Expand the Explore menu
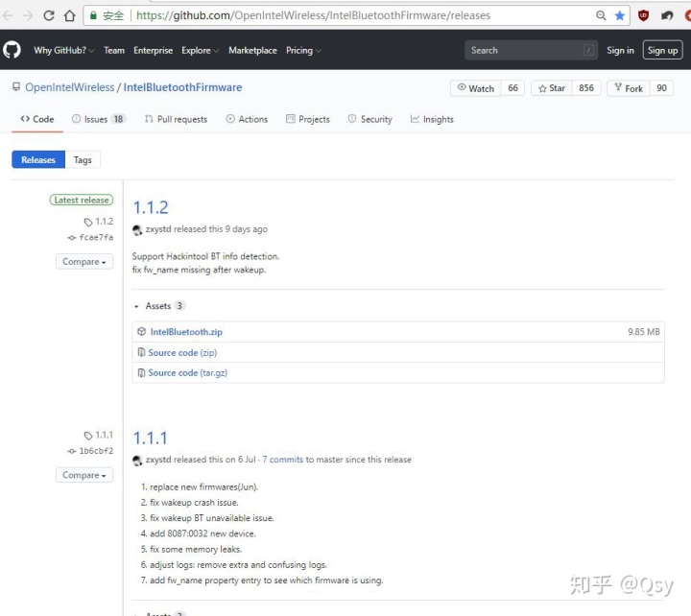691x616 pixels. click(201, 50)
